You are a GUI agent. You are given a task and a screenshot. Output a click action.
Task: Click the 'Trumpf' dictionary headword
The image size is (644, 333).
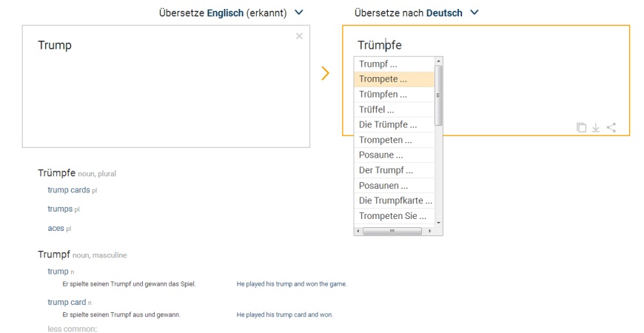pos(54,254)
